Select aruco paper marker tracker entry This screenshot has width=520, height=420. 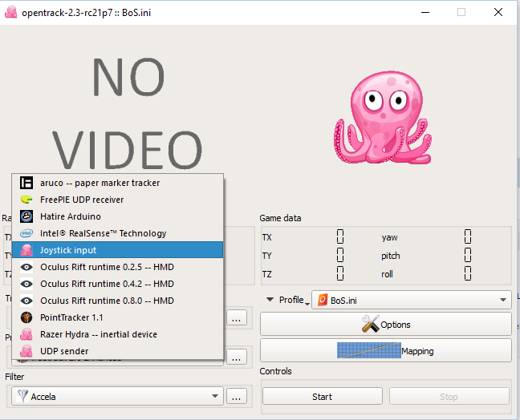tap(117, 183)
